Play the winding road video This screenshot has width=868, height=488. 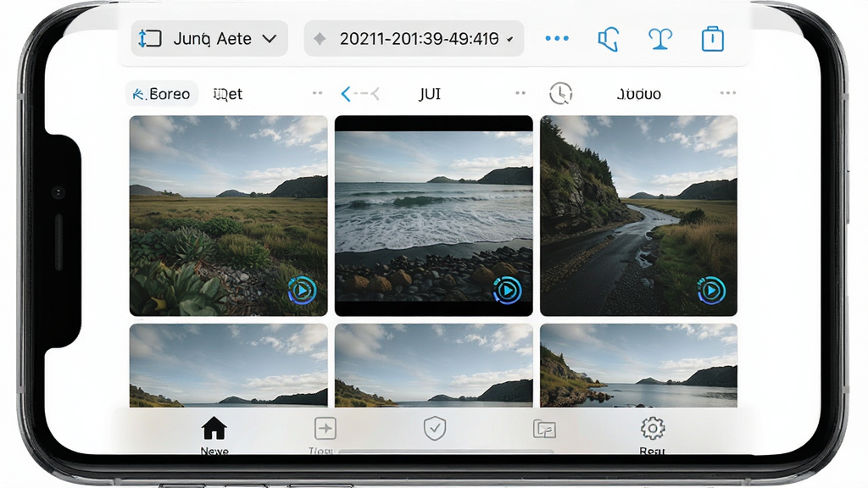pos(711,291)
